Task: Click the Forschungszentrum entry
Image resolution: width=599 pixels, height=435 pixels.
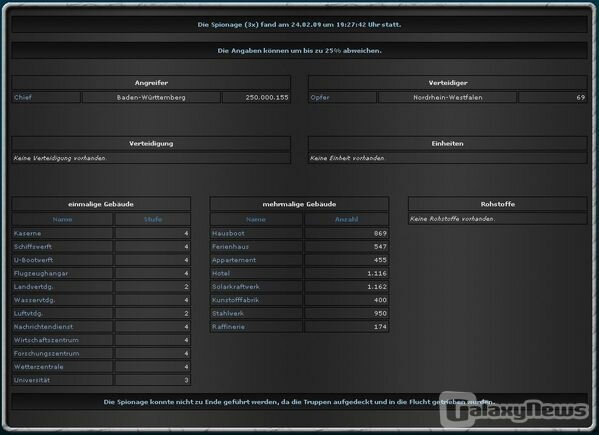Action: (x=47, y=354)
